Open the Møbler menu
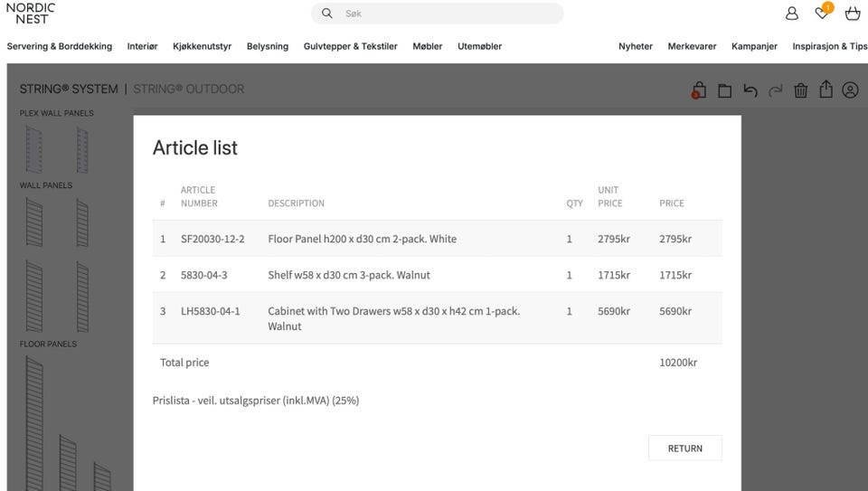The width and height of the screenshot is (868, 491). click(428, 46)
